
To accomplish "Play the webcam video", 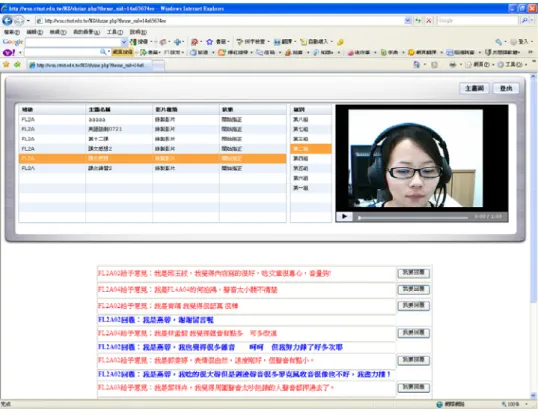I will click(x=344, y=216).
